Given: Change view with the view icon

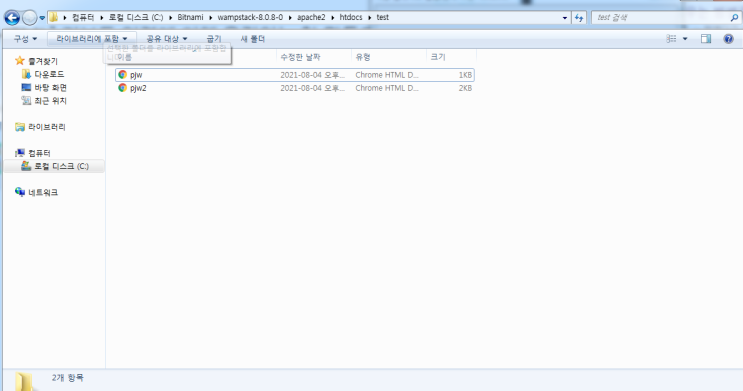Looking at the screenshot, I should tap(671, 39).
